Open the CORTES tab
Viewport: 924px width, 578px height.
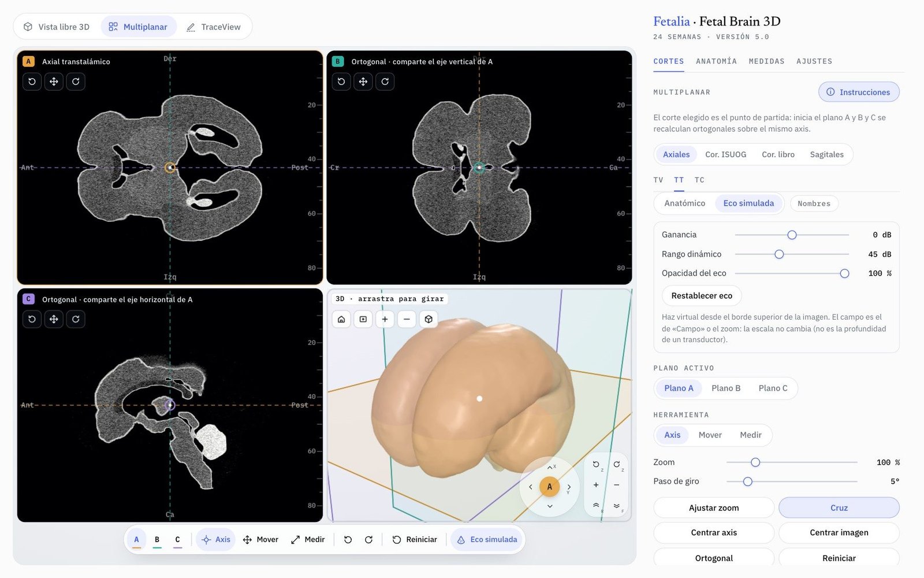(669, 61)
